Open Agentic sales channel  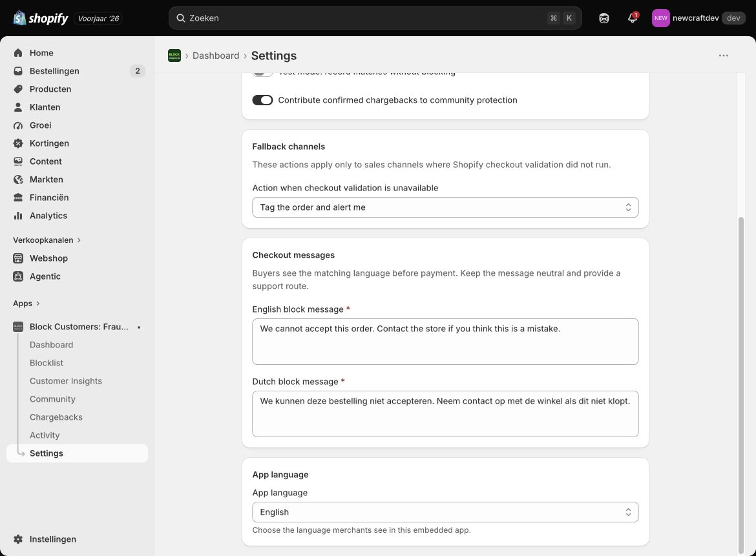point(77,276)
